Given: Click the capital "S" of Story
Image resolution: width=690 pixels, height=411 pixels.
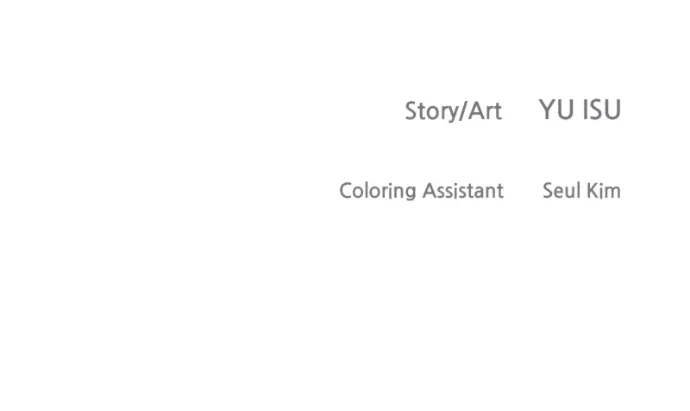Looking at the screenshot, I should click(x=411, y=111).
